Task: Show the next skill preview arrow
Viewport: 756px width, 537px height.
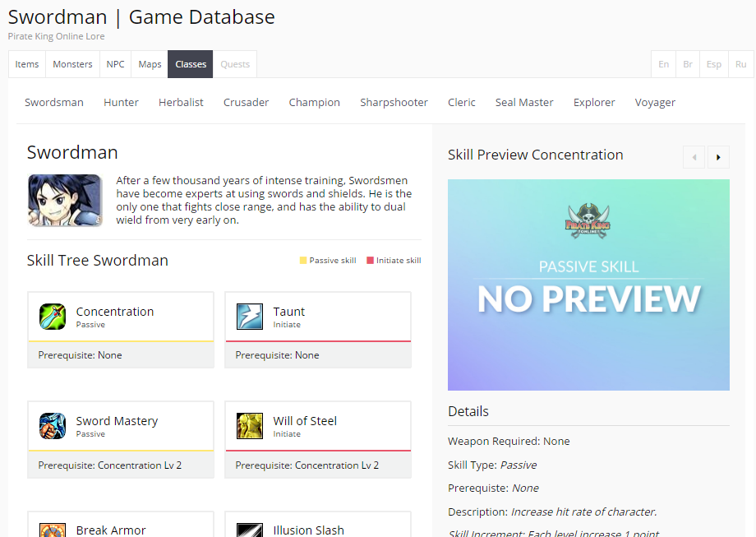Action: (x=718, y=157)
